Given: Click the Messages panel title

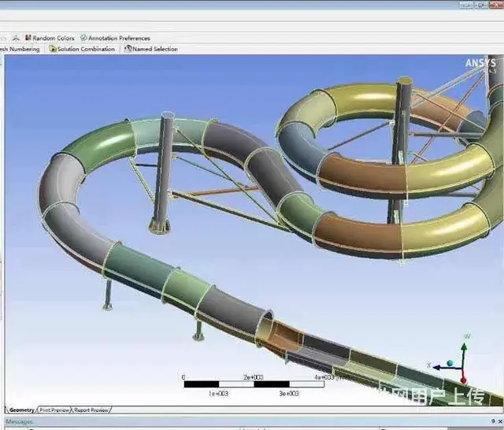Looking at the screenshot, I should pos(19,421).
